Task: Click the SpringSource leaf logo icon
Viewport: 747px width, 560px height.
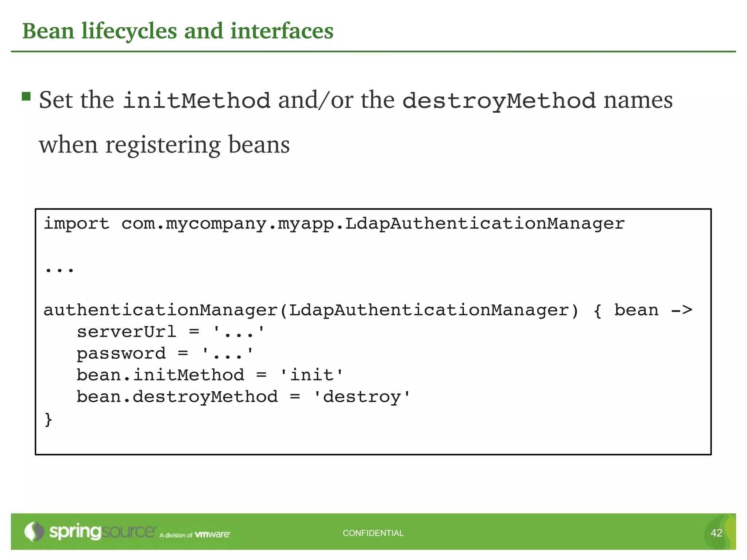Action: click(x=34, y=532)
